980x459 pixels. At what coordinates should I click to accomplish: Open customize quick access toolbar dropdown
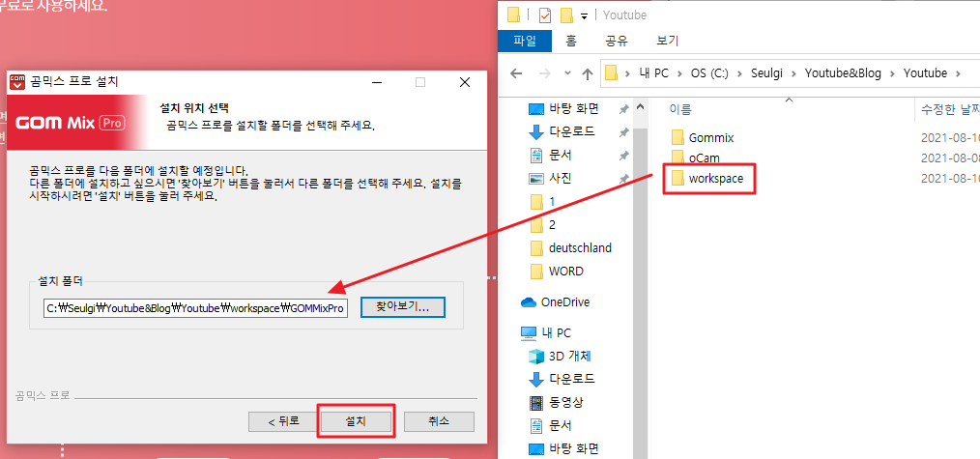pos(585,15)
